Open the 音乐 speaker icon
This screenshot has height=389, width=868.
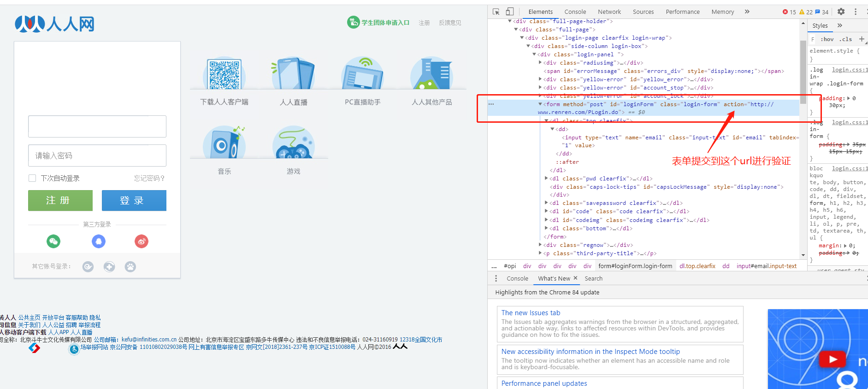point(224,143)
